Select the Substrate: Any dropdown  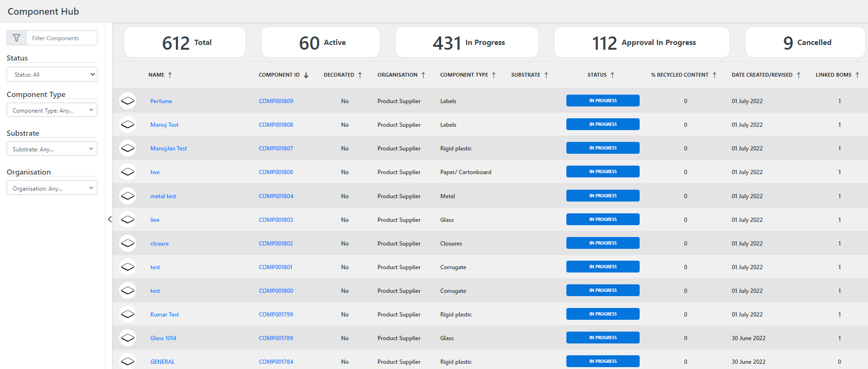[x=52, y=149]
